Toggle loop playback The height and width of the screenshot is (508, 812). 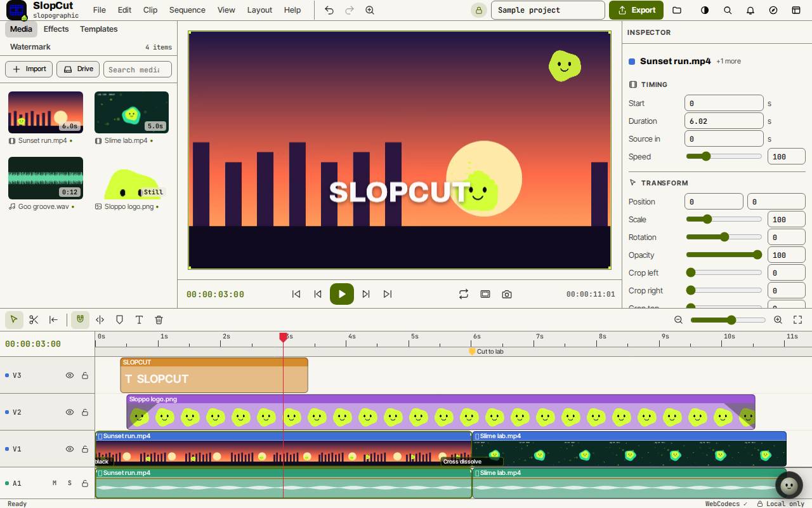click(464, 294)
